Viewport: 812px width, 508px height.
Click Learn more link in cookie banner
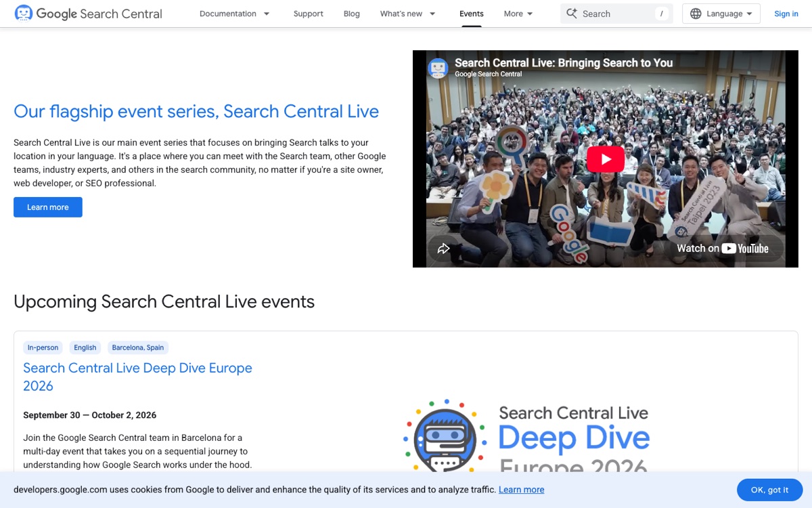point(521,490)
